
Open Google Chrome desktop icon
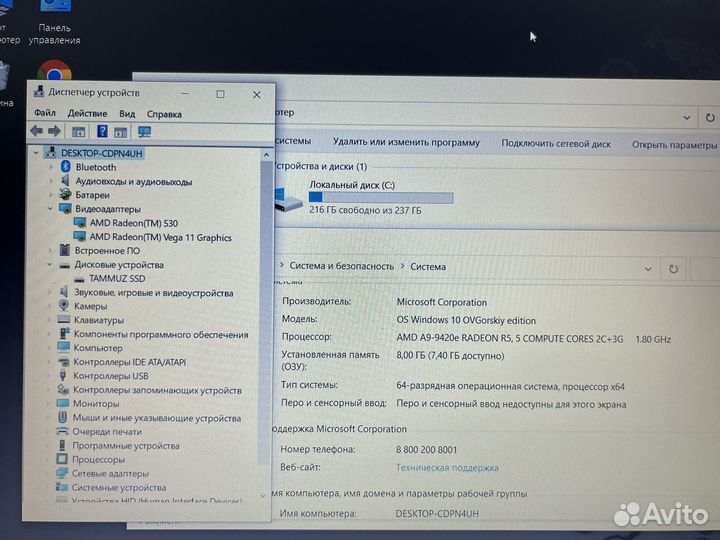[x=54, y=70]
